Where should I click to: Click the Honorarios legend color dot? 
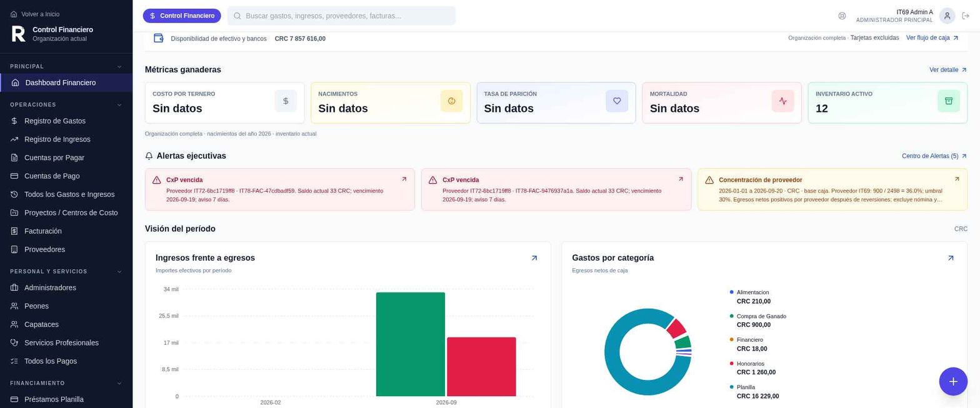click(x=731, y=364)
